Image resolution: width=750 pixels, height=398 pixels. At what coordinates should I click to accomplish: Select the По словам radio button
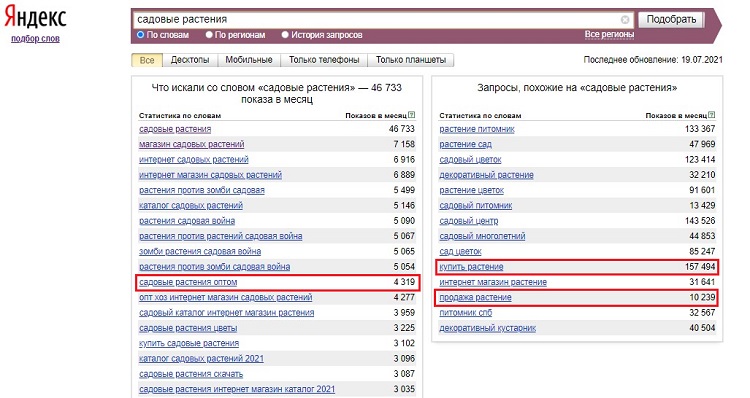[x=141, y=34]
